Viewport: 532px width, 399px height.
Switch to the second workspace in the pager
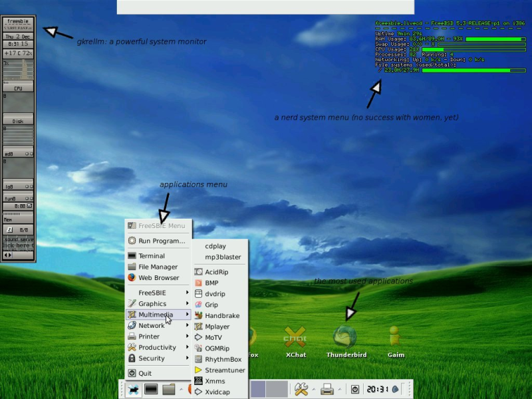click(x=277, y=389)
